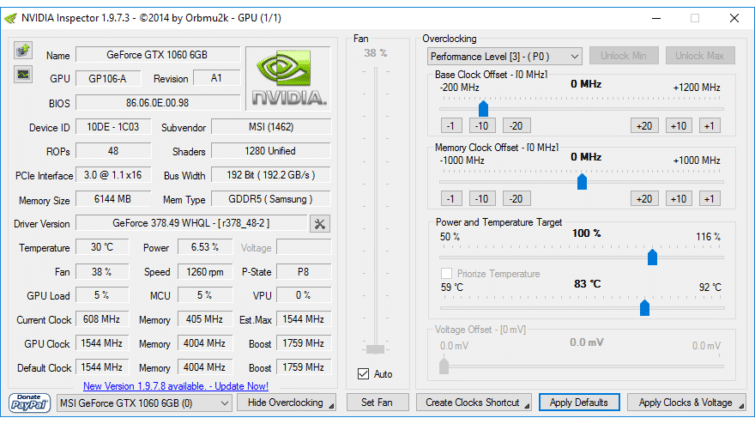The width and height of the screenshot is (755, 424).
Task: Click Memory Clock Offset +10 button
Action: 679,199
